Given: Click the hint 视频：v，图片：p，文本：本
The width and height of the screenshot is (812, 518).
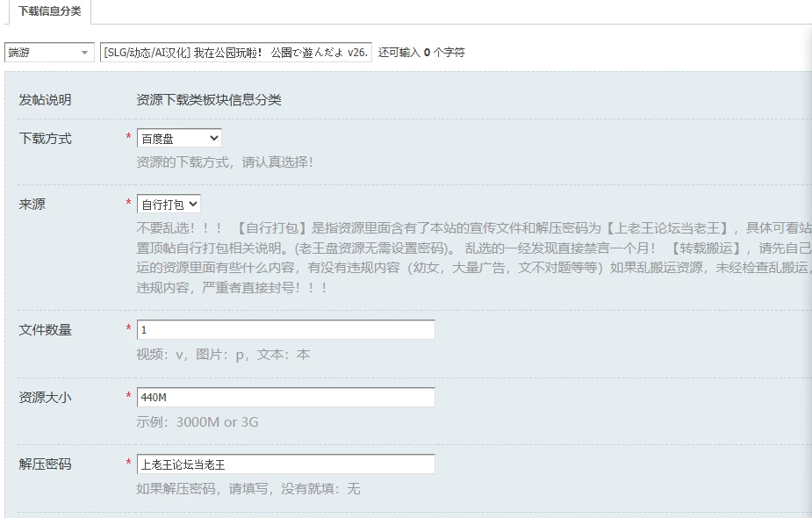Looking at the screenshot, I should (223, 355).
